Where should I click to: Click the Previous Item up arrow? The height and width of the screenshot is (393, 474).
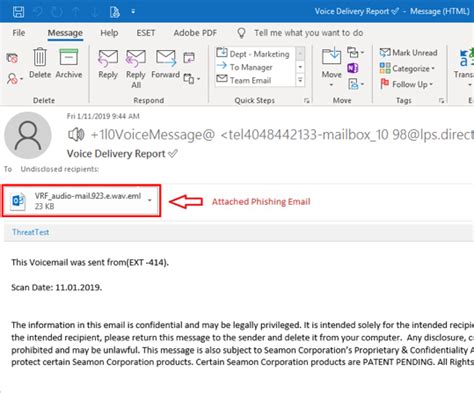[x=76, y=12]
